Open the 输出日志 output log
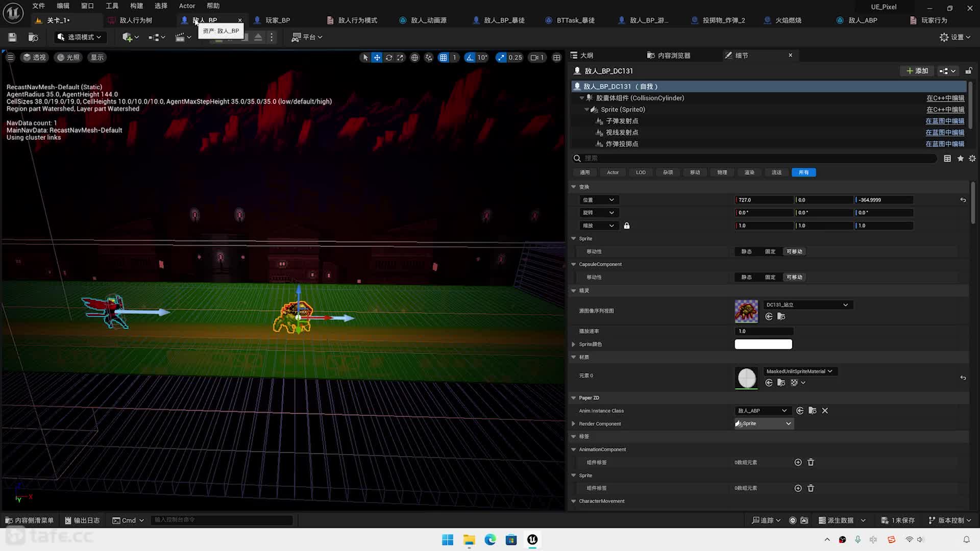 coord(82,520)
